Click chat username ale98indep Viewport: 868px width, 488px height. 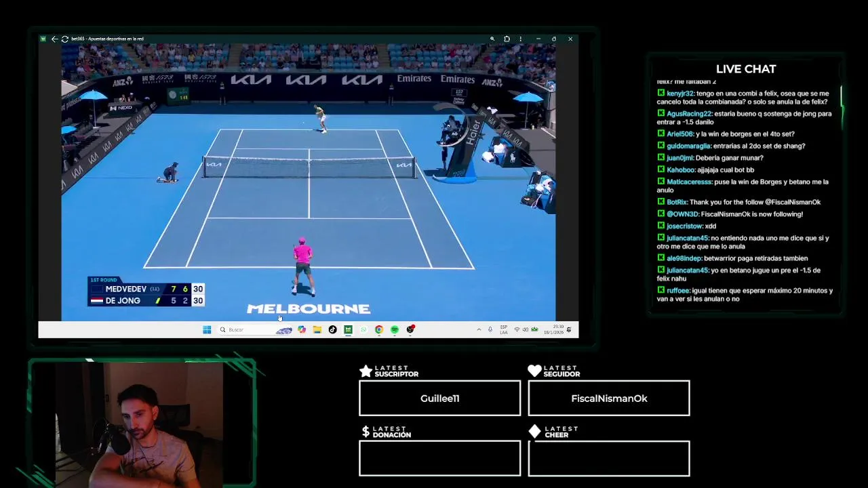[684, 258]
